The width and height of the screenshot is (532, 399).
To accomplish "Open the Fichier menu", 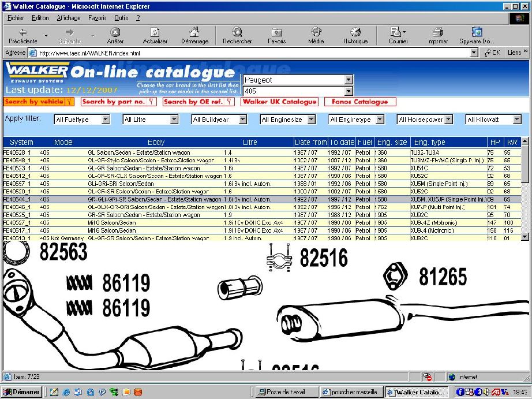I will 16,18.
